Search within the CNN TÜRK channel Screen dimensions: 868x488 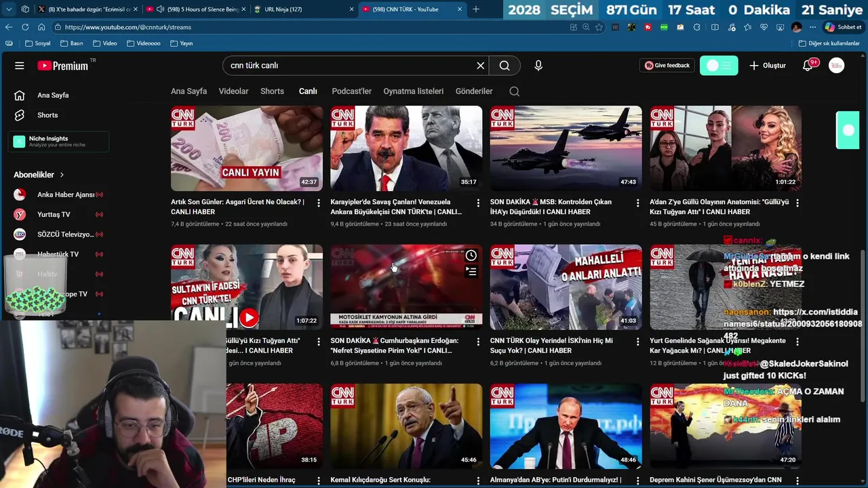pyautogui.click(x=515, y=91)
